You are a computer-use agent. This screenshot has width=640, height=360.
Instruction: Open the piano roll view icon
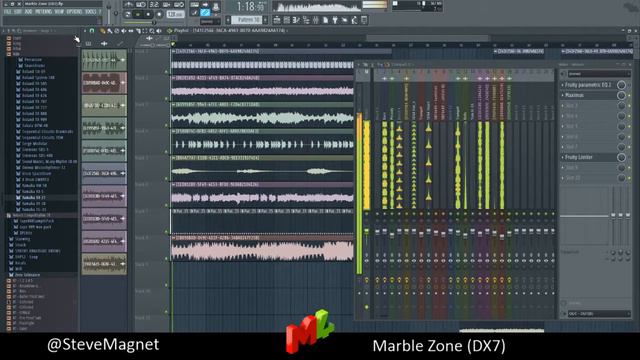296,20
